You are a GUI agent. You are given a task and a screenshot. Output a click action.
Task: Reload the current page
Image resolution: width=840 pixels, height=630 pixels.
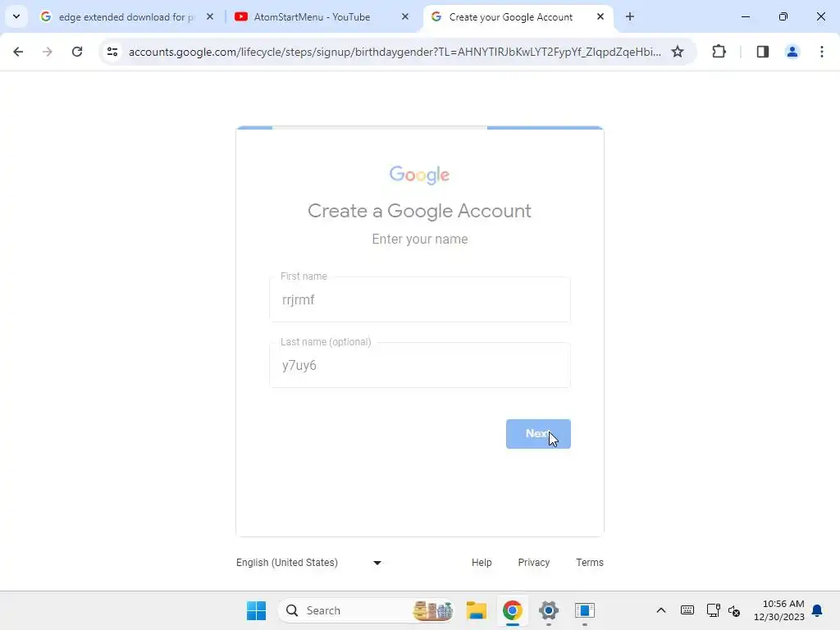tap(77, 52)
